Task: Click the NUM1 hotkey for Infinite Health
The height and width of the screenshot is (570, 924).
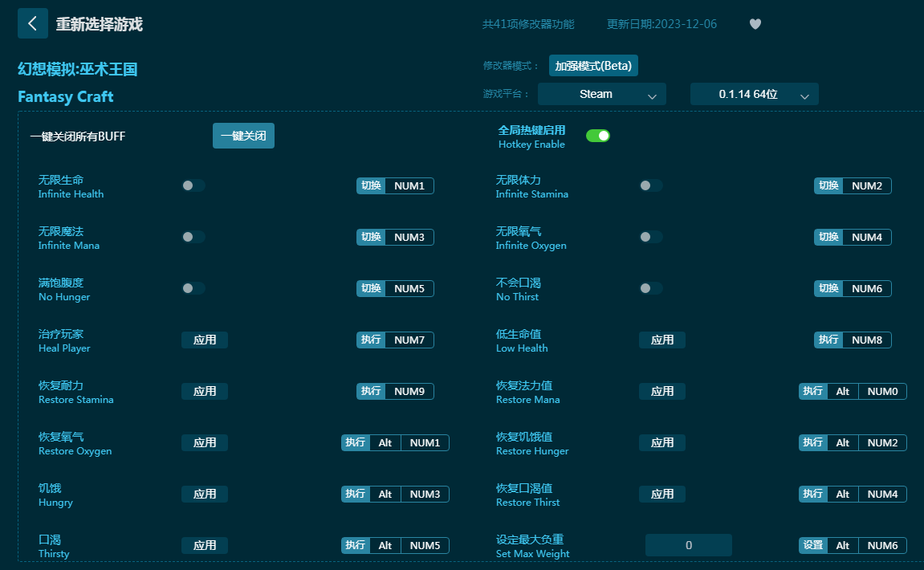Action: pyautogui.click(x=409, y=185)
